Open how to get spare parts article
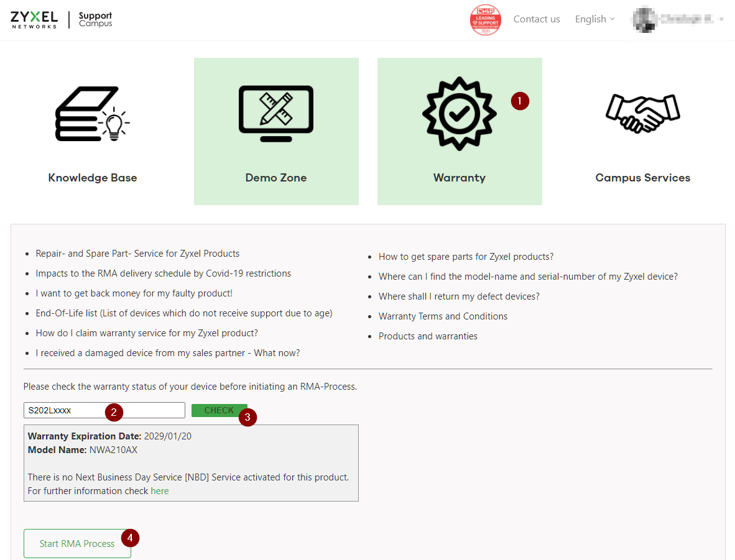The width and height of the screenshot is (735, 560). click(x=466, y=257)
